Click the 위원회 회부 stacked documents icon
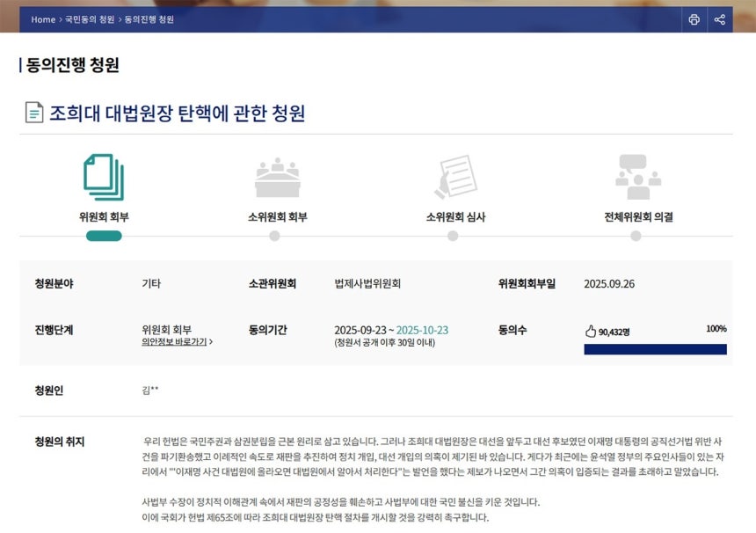Image resolution: width=756 pixels, height=533 pixels. point(104,177)
